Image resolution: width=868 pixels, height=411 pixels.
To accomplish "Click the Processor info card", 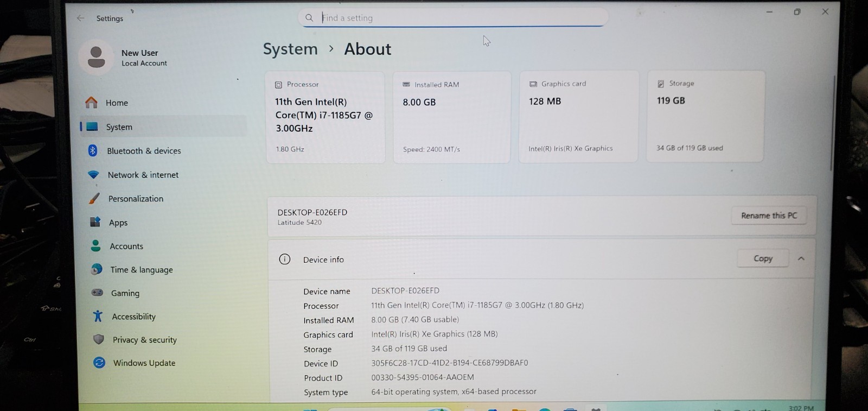I will 325,117.
